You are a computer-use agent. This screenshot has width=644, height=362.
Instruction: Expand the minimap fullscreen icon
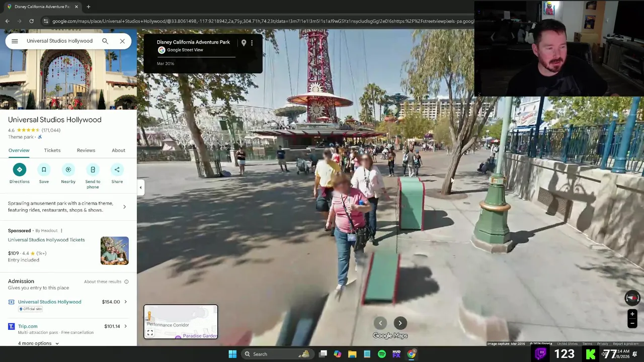[150, 333]
